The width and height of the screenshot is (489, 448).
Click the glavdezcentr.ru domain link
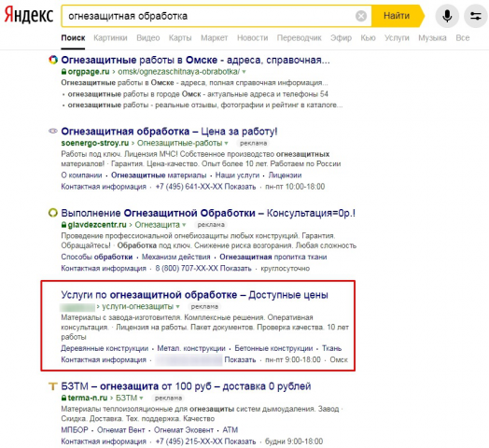[97, 225]
